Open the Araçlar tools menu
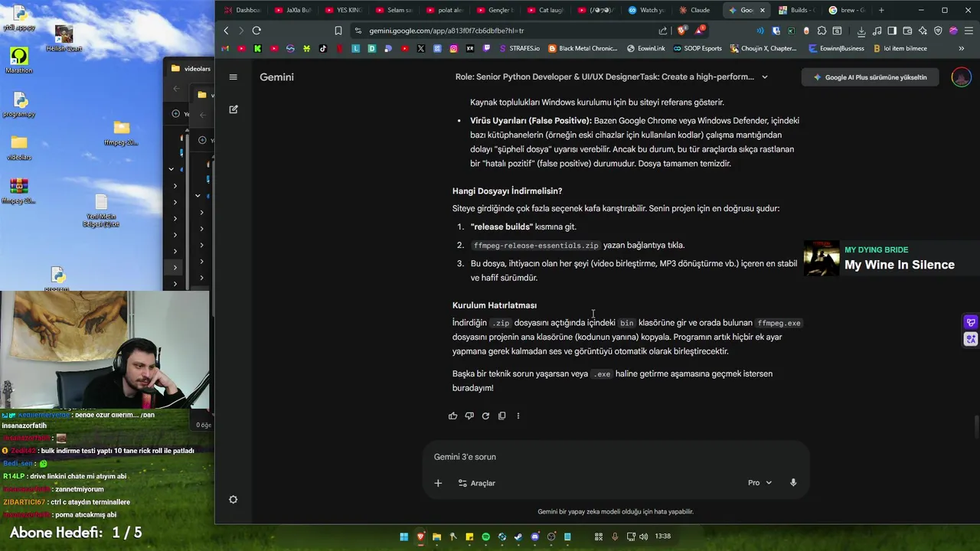The image size is (980, 551). point(476,483)
